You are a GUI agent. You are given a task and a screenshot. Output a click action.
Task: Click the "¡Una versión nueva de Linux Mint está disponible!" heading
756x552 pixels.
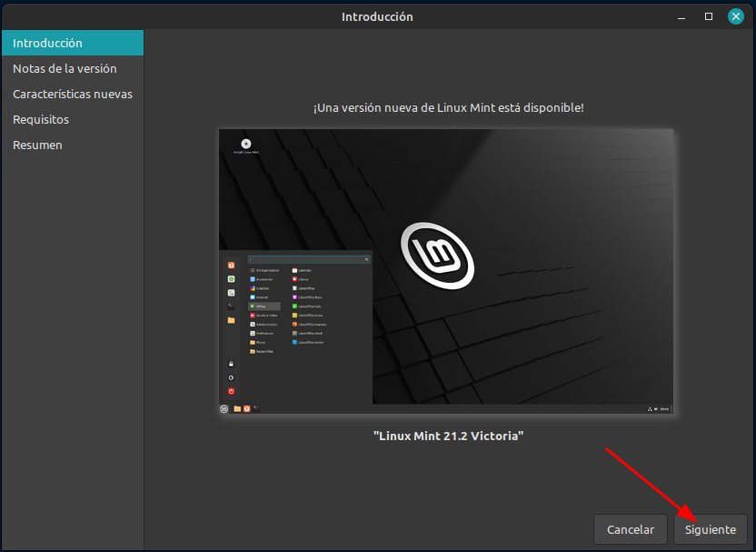point(448,107)
